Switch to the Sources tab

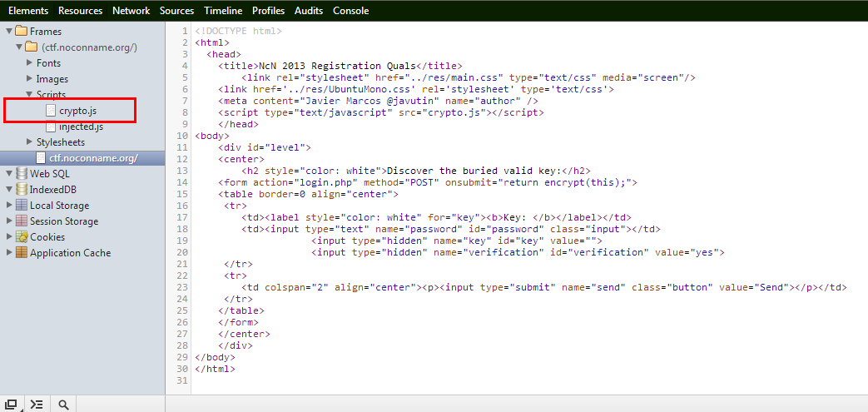click(176, 11)
